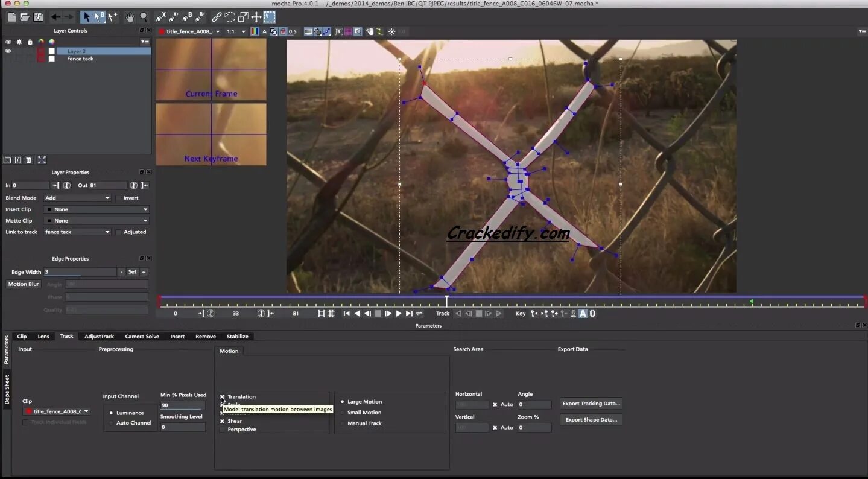Select the Small Motion radio button
This screenshot has width=868, height=479.
343,413
